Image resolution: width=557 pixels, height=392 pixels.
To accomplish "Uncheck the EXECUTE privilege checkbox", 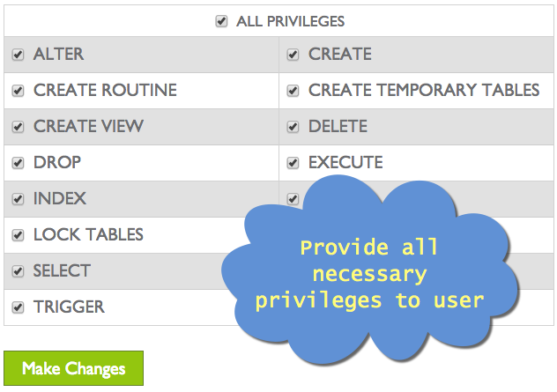I will pyautogui.click(x=293, y=163).
